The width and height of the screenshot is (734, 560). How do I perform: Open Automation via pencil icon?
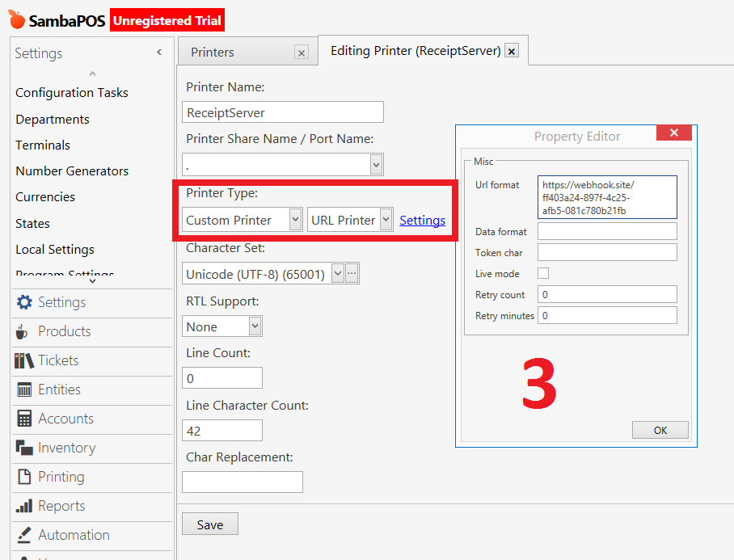click(24, 535)
